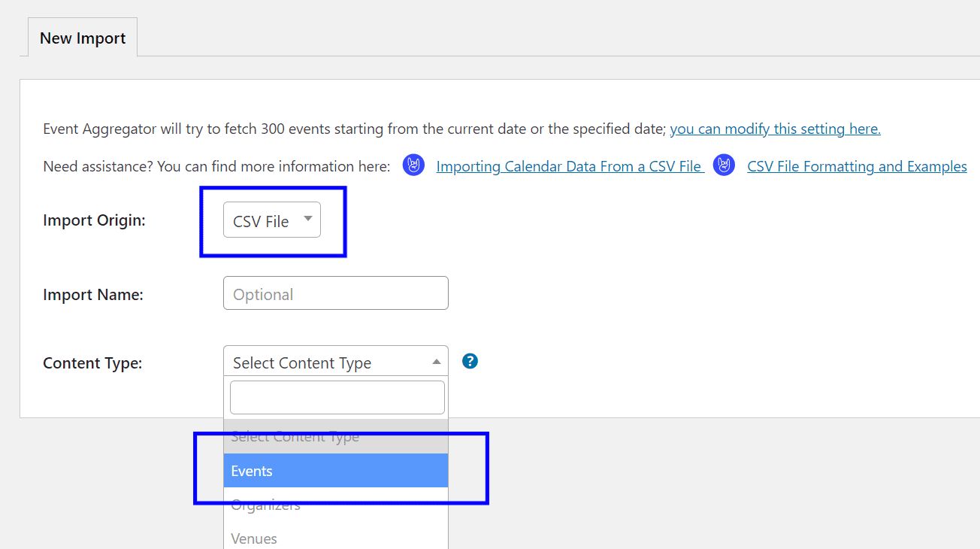Image resolution: width=980 pixels, height=549 pixels.
Task: Click the help icon next to Content Type
Action: pos(470,361)
